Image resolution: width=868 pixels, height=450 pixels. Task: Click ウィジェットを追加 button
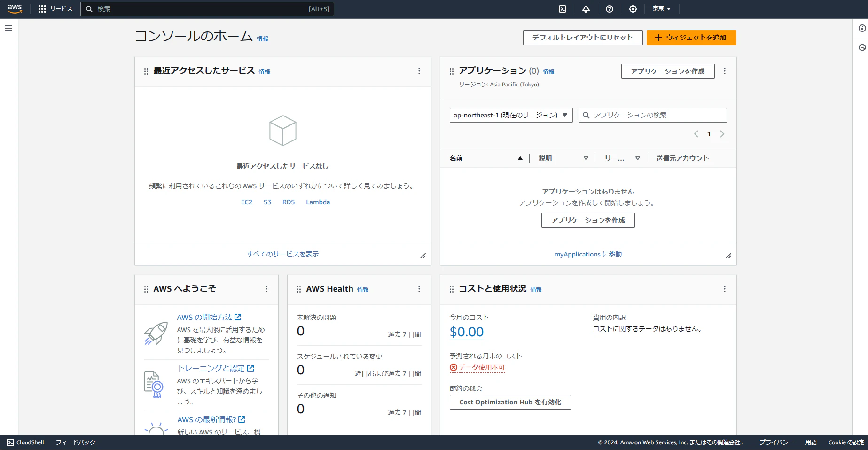click(691, 38)
